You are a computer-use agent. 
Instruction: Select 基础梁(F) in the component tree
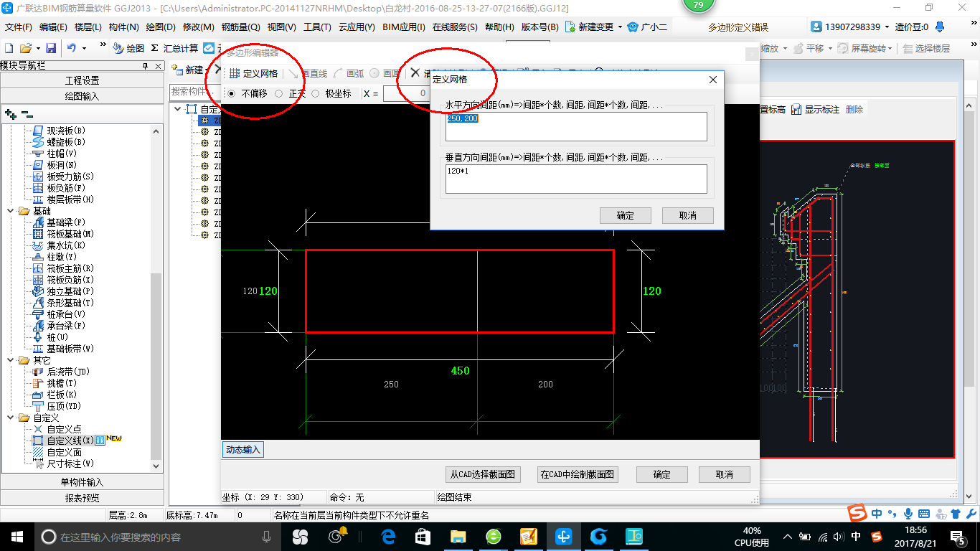[x=65, y=222]
